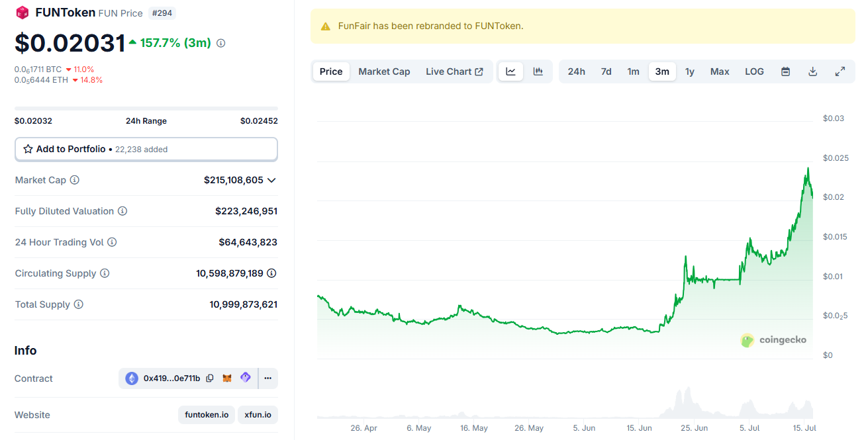Screen dimensions: 868x440
Task: Click the 10,999,873,621 total supply value
Action: tap(244, 304)
